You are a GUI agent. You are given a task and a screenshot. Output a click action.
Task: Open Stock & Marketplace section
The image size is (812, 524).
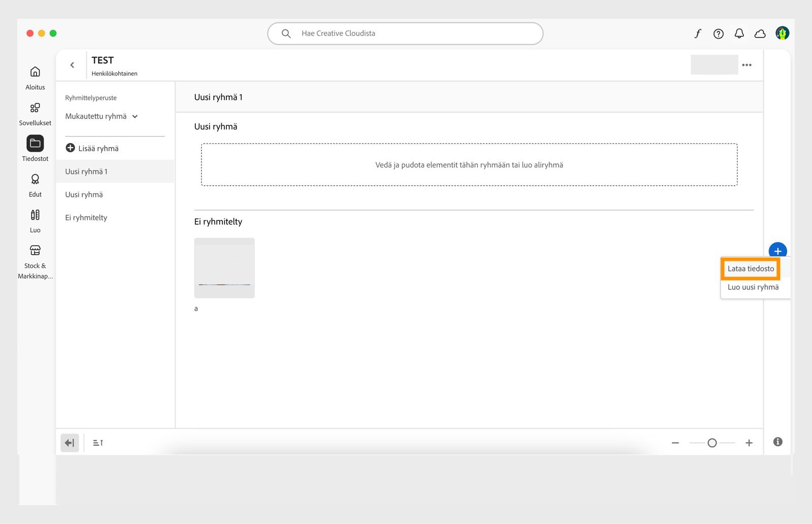(35, 261)
